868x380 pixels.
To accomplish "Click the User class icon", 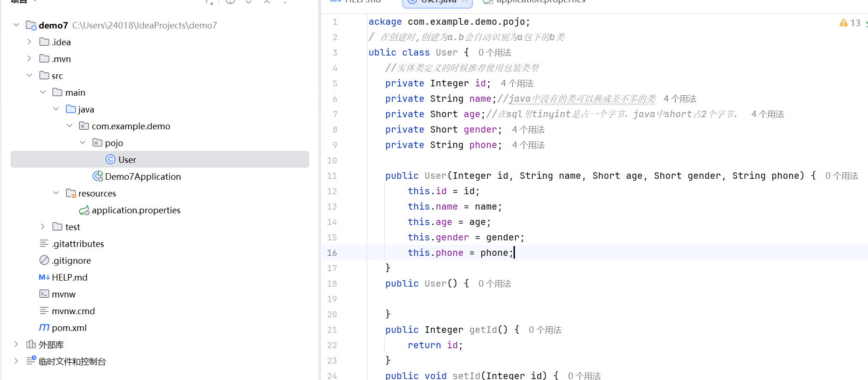I will [x=111, y=160].
